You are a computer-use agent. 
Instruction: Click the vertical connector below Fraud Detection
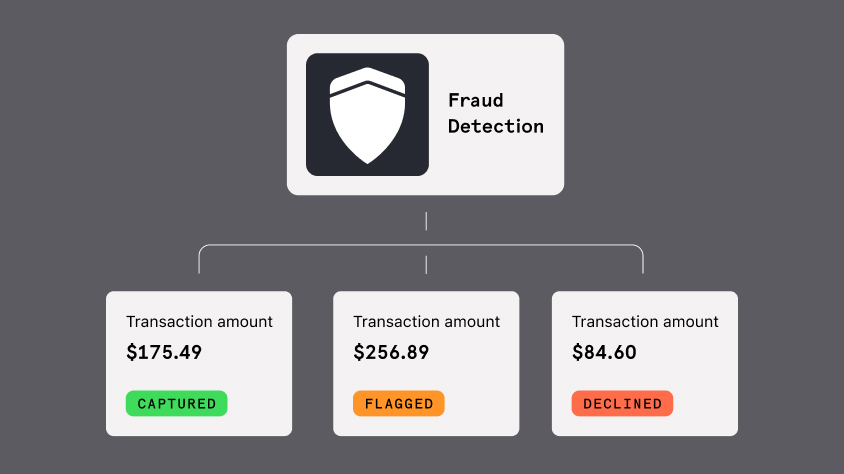point(426,221)
